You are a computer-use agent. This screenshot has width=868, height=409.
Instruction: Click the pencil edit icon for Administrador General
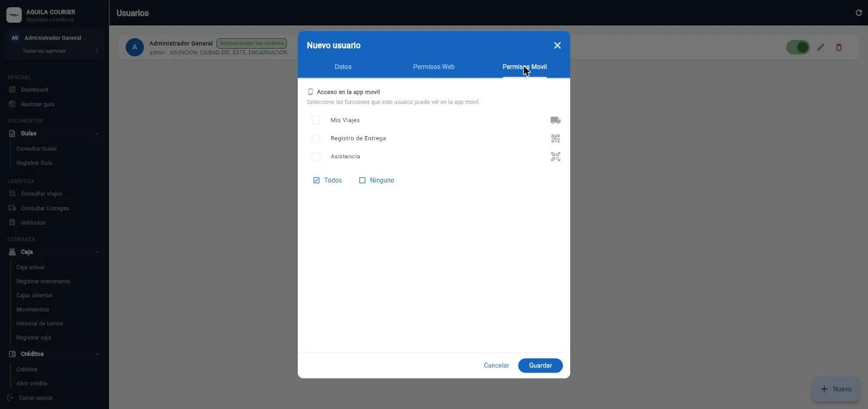[820, 48]
